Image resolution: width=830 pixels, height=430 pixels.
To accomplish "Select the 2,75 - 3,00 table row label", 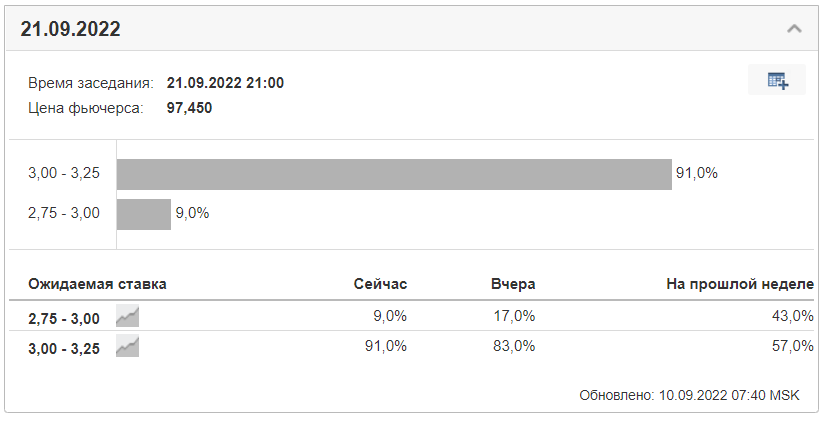I will (x=64, y=319).
